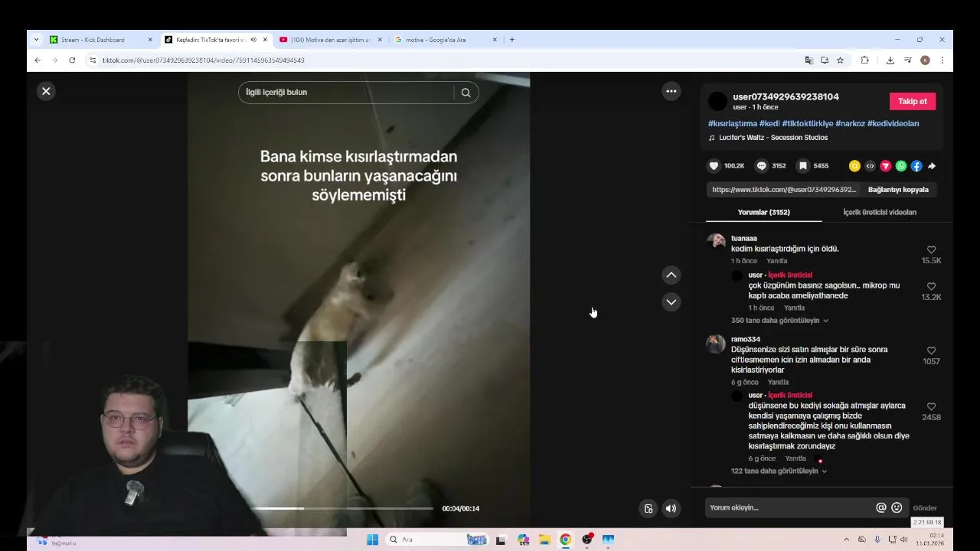Save video with bookmark icon
Image resolution: width=980 pixels, height=551 pixels.
point(802,165)
